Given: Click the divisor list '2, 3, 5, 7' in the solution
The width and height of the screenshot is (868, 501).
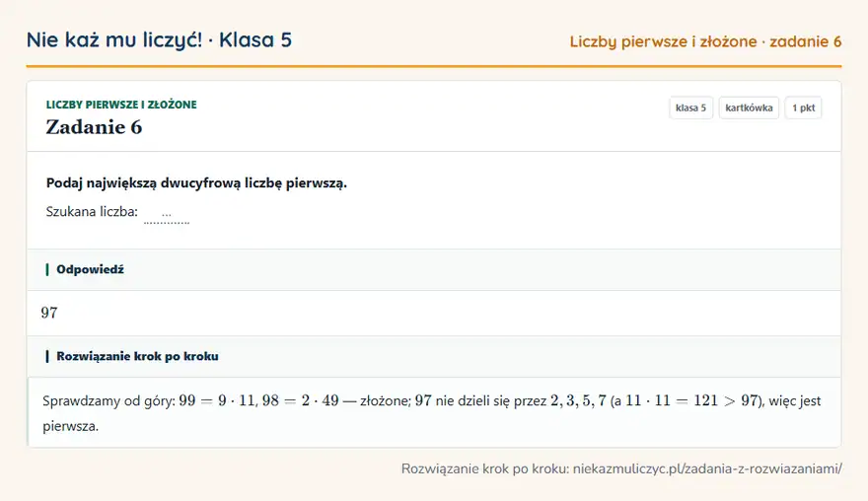Looking at the screenshot, I should (x=578, y=400).
